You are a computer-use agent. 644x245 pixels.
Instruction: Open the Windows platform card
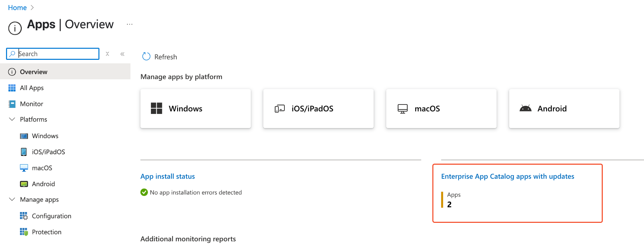coord(196,109)
